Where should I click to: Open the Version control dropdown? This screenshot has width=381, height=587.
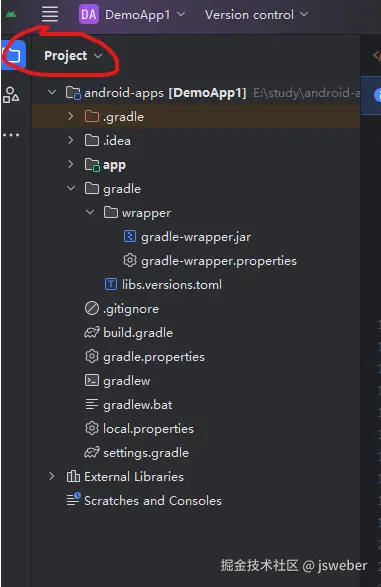click(x=256, y=15)
